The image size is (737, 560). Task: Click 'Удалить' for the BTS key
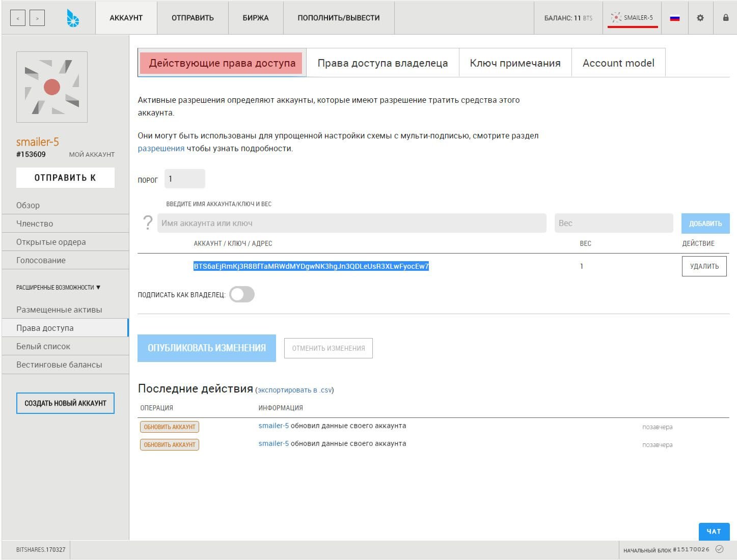(x=704, y=266)
